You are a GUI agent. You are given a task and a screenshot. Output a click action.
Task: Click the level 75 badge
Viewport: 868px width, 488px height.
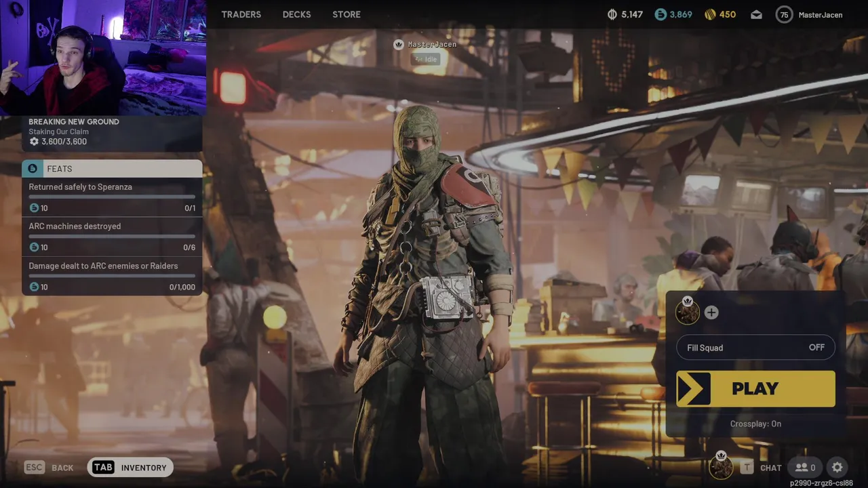(x=784, y=14)
